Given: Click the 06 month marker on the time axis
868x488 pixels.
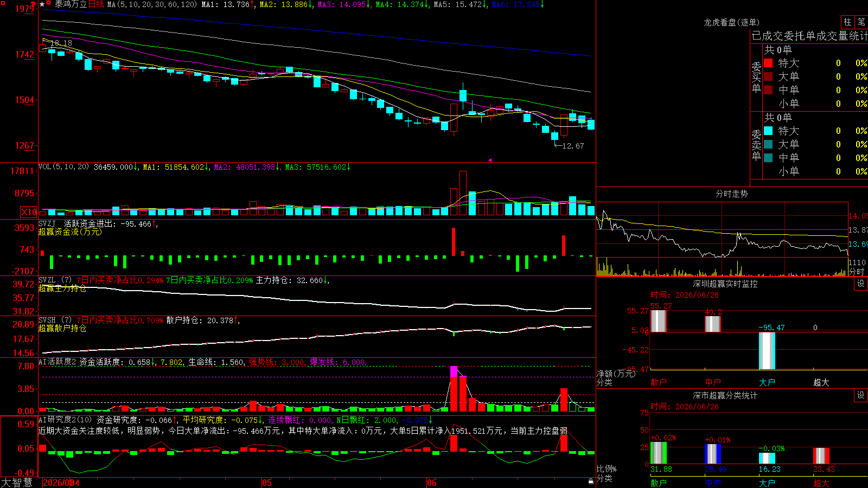Looking at the screenshot, I should click(432, 483).
